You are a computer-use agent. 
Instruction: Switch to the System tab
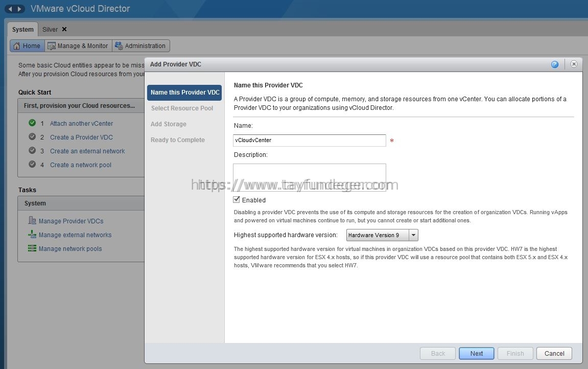pos(22,29)
